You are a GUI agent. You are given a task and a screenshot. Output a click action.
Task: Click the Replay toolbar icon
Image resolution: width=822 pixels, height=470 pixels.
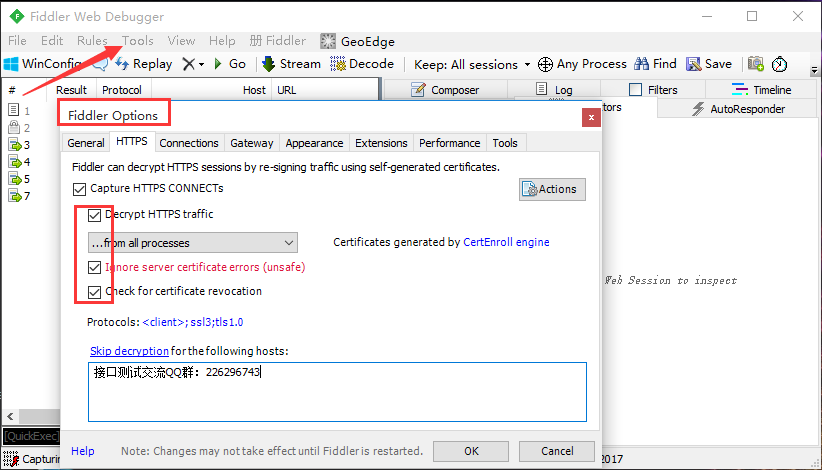pyautogui.click(x=123, y=64)
